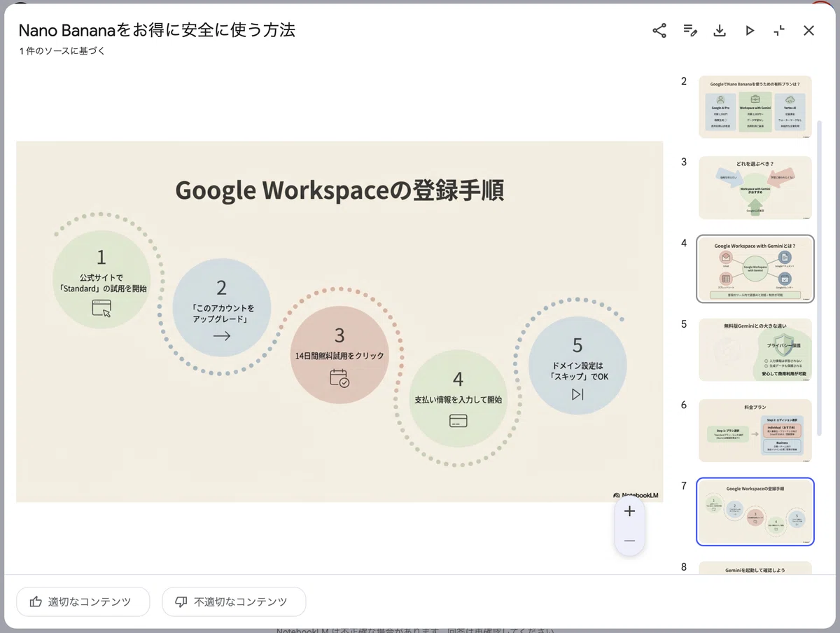Click the credit card icon in step 4
This screenshot has width=840, height=633.
(458, 421)
